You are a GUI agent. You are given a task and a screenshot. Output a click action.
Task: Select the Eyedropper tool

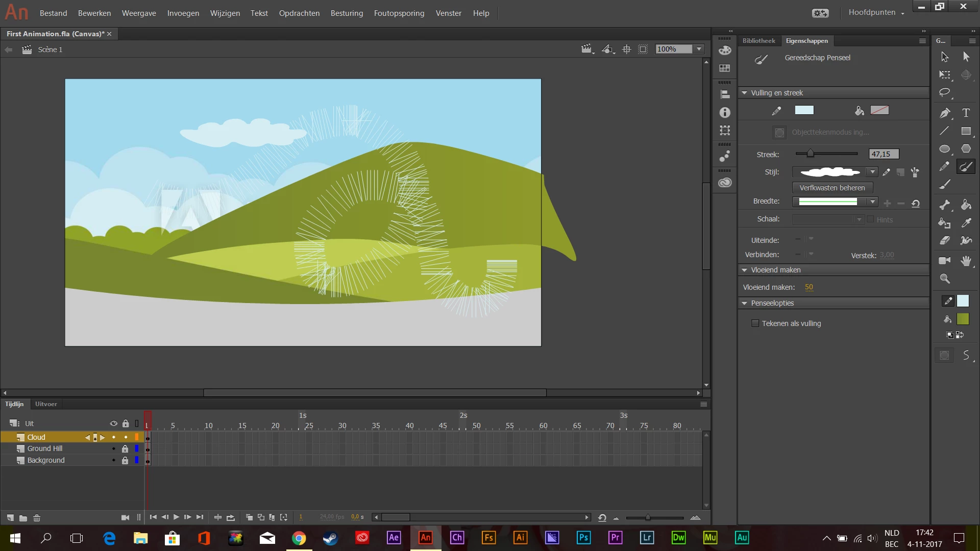click(x=966, y=222)
